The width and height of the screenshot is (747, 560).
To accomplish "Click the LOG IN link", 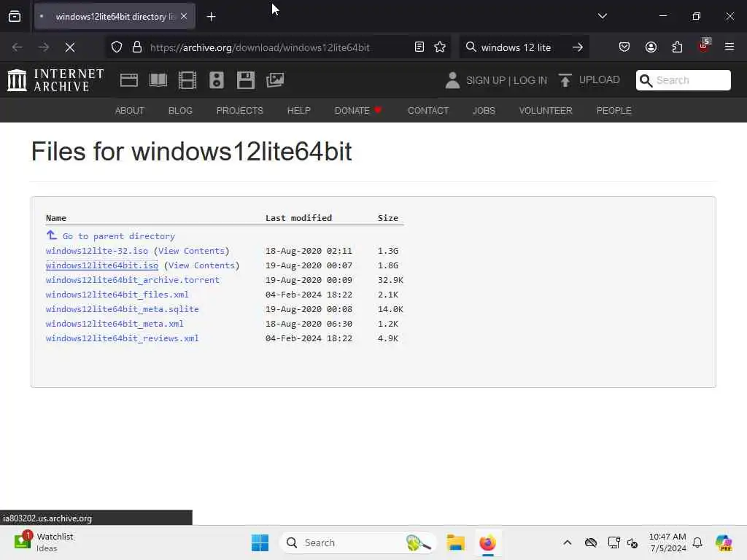I will (x=530, y=80).
